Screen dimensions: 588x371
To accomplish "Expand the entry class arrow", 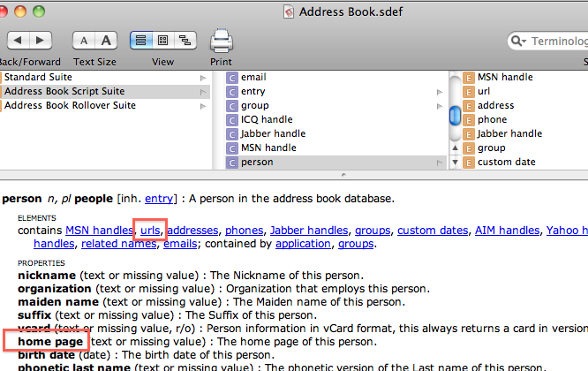I will (440, 92).
